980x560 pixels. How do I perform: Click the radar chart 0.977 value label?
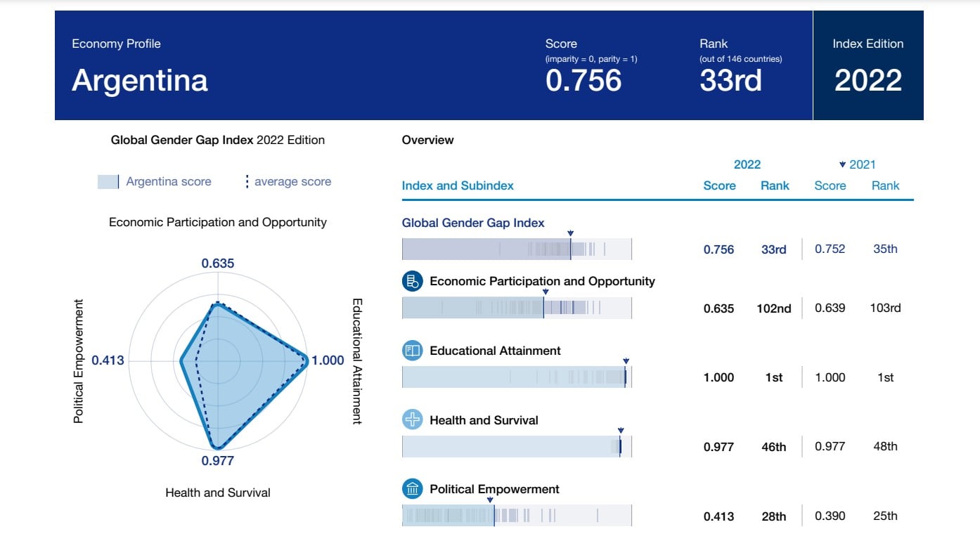click(217, 461)
